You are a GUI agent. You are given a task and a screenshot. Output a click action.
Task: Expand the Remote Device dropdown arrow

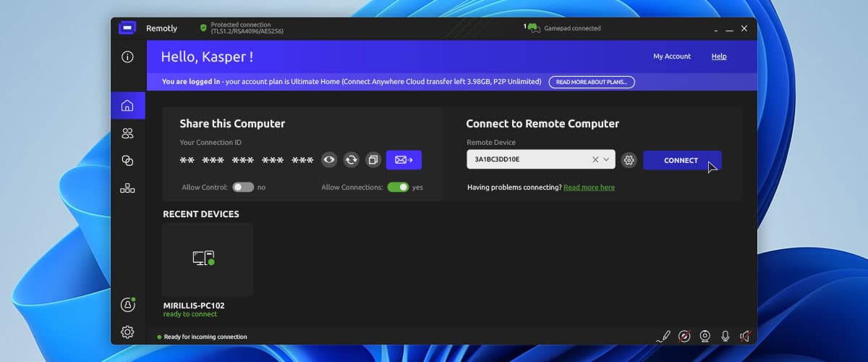pyautogui.click(x=607, y=160)
